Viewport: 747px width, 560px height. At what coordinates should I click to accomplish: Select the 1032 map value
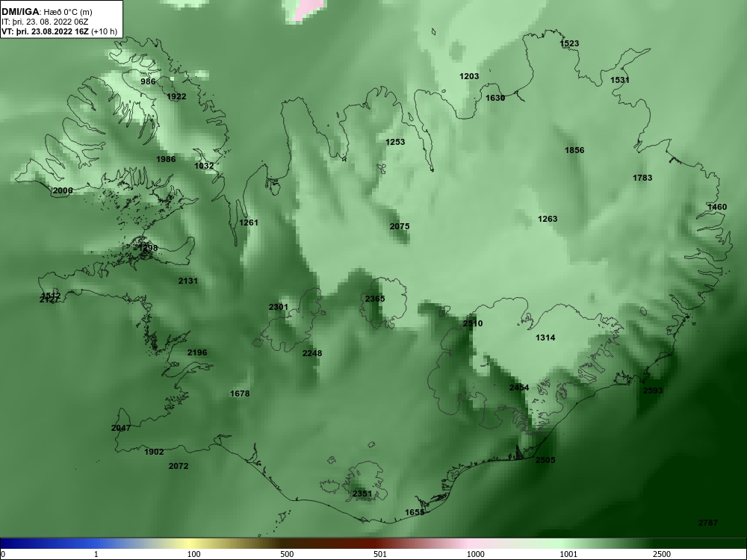click(205, 167)
